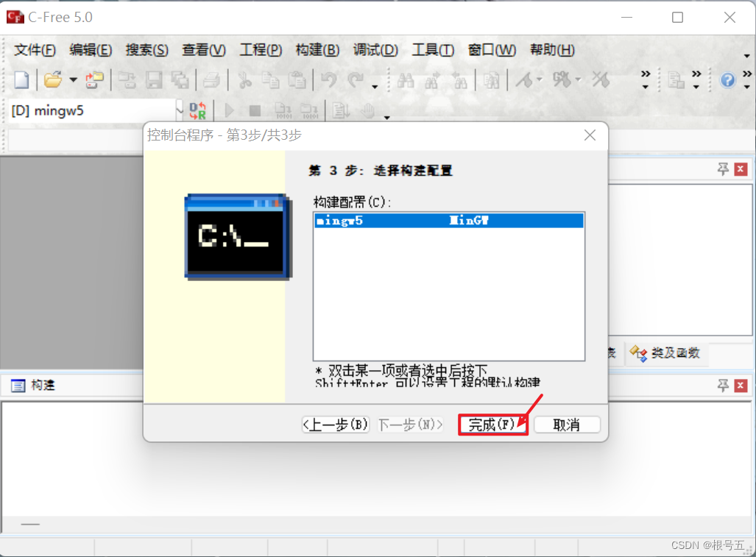Open the 工具(T) menu

point(433,49)
